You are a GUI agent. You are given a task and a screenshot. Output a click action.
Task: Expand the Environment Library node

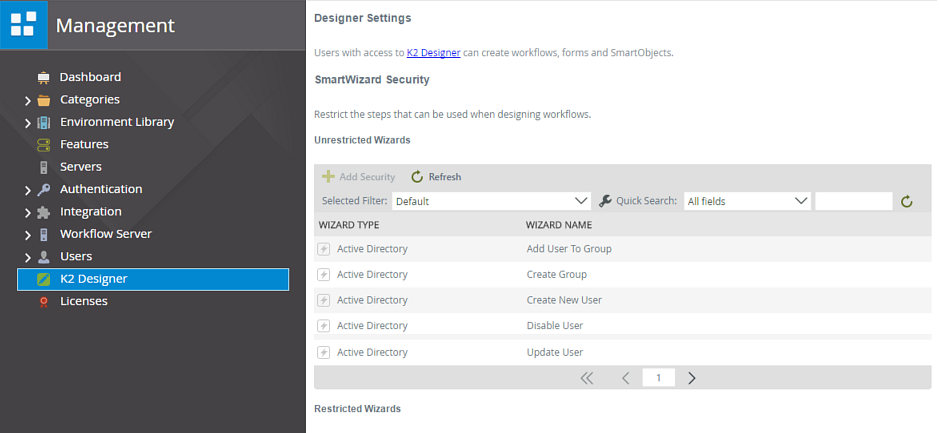(28, 123)
